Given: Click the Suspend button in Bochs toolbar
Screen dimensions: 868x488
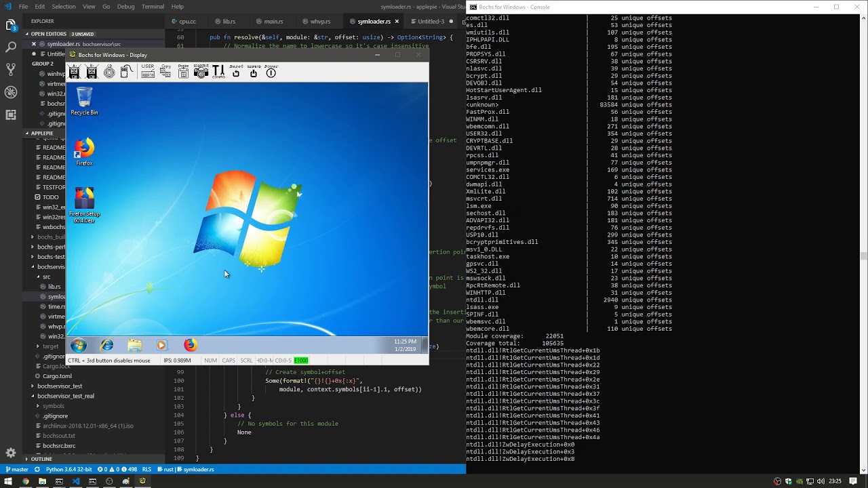Looking at the screenshot, I should (254, 71).
